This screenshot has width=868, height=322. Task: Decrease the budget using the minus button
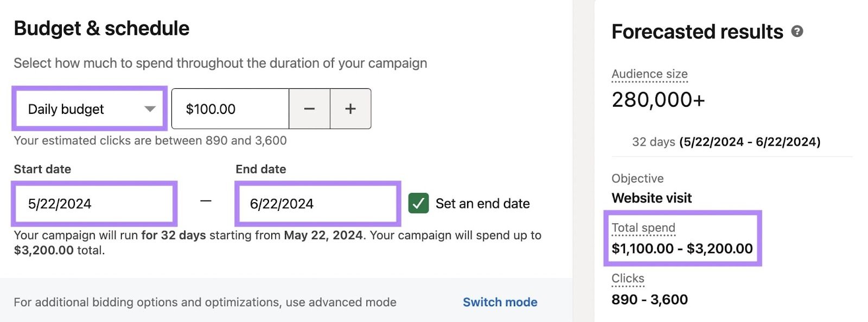(309, 108)
